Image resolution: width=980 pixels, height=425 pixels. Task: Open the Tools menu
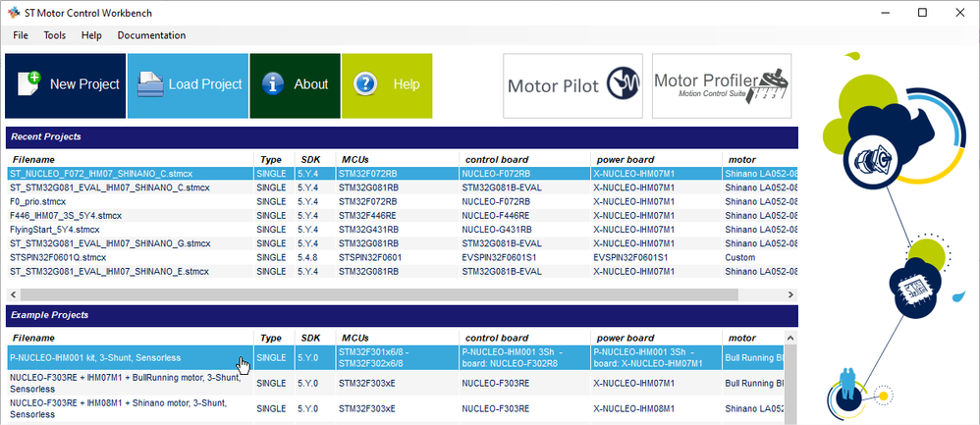[54, 35]
